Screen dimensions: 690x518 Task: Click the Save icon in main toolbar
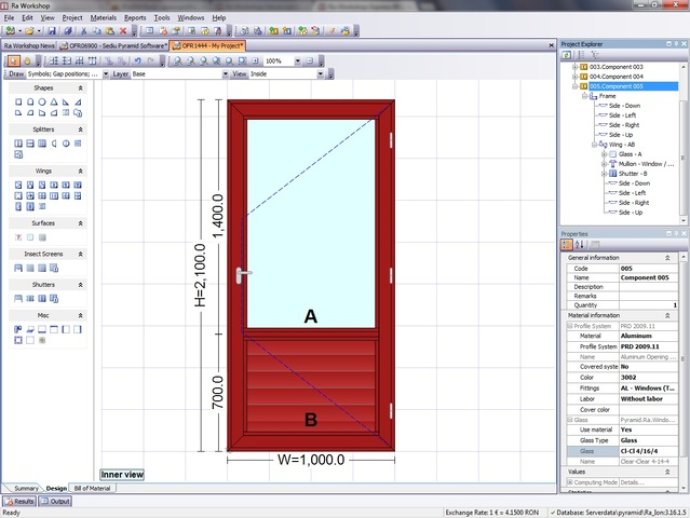click(x=52, y=31)
